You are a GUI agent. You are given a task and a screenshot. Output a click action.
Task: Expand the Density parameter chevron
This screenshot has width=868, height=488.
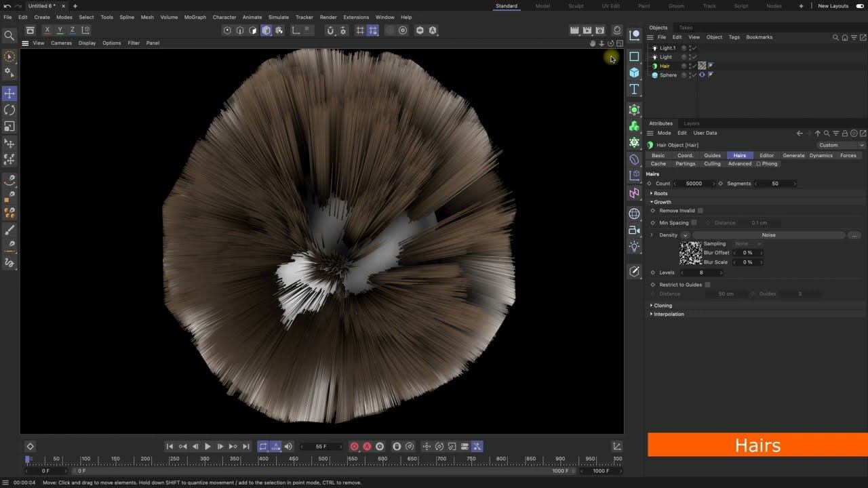click(652, 235)
